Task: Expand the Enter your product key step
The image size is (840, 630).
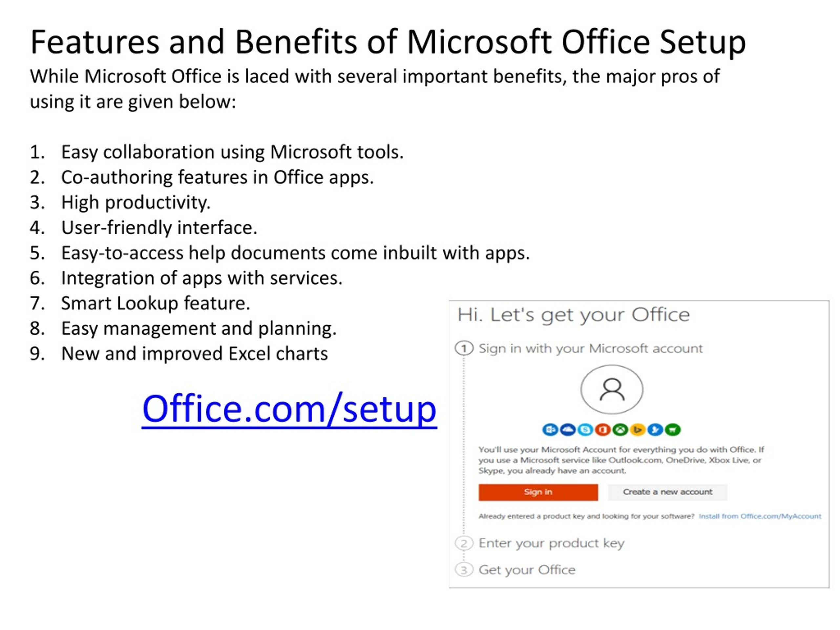Action: click(x=551, y=543)
